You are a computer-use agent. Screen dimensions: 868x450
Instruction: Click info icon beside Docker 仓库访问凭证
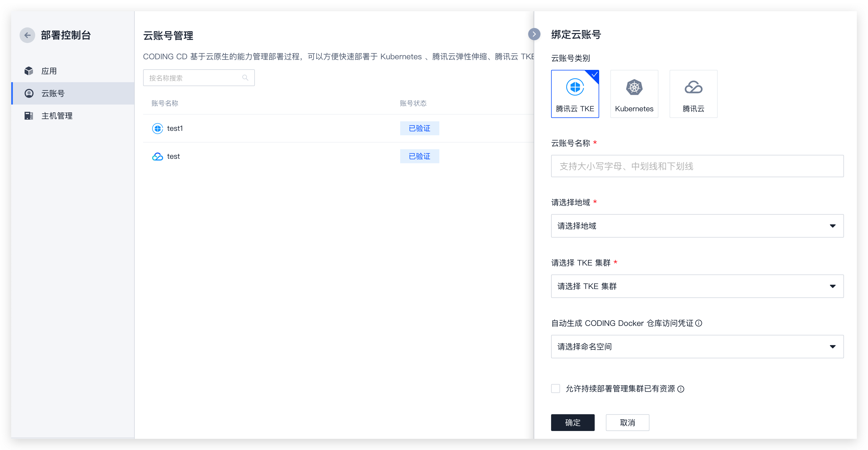pos(699,323)
